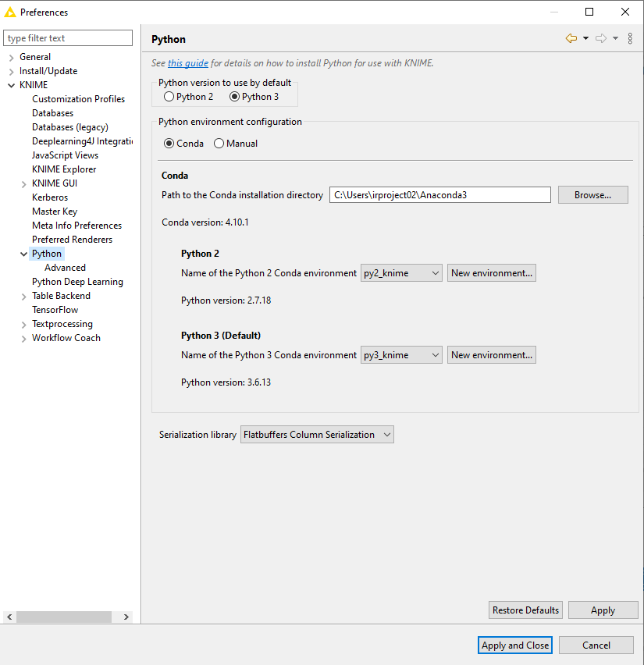This screenshot has height=665, width=644.
Task: Select Customization Profiles preferences
Action: [79, 99]
